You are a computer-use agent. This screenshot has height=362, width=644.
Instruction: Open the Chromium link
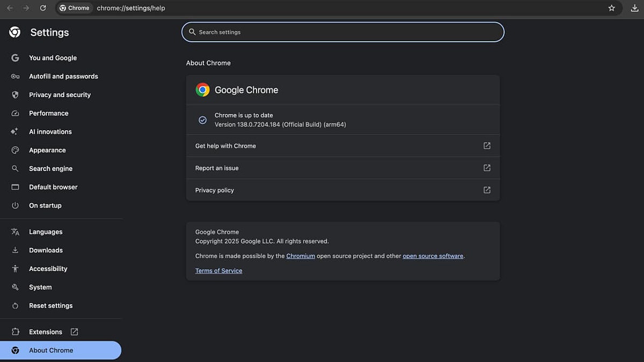301,256
